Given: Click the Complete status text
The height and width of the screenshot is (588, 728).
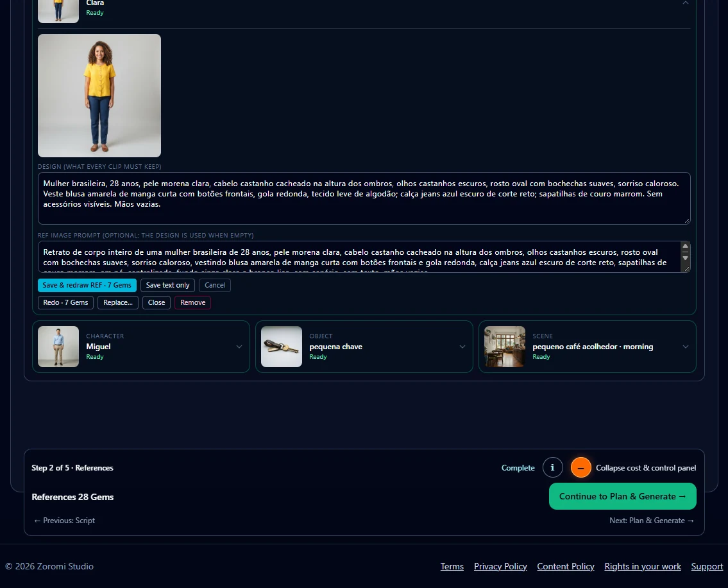Looking at the screenshot, I should (x=518, y=468).
